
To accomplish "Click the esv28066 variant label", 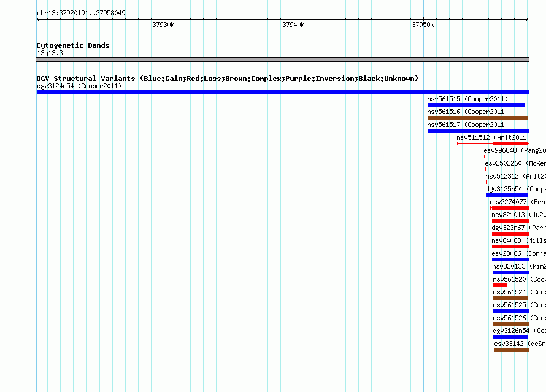I will point(519,253).
